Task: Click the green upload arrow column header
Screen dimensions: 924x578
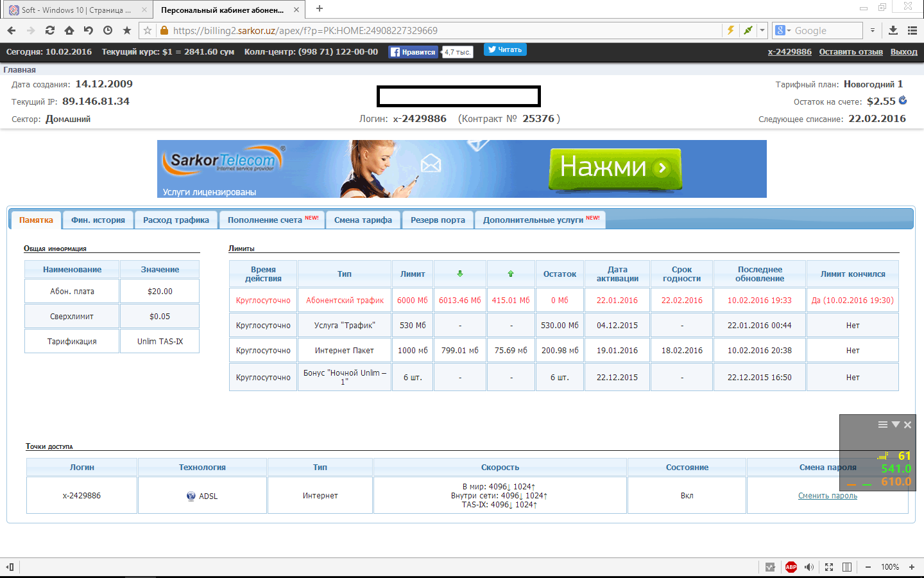Action: [x=511, y=274]
